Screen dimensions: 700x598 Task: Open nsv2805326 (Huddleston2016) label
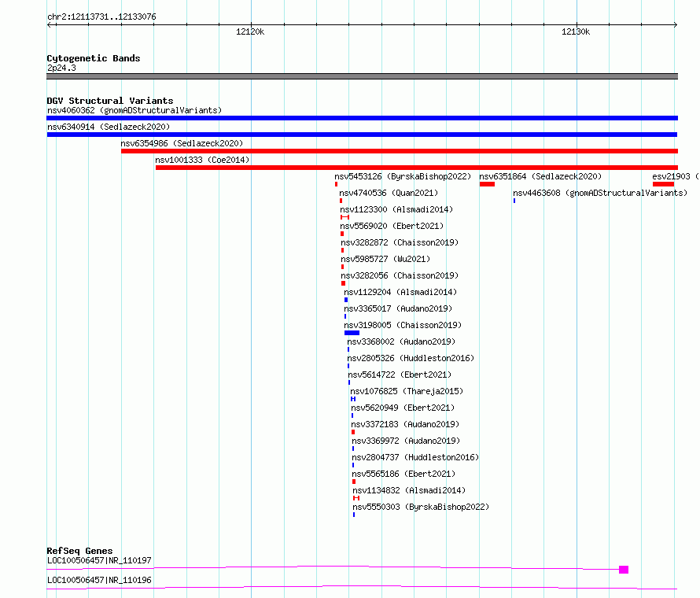[411, 358]
